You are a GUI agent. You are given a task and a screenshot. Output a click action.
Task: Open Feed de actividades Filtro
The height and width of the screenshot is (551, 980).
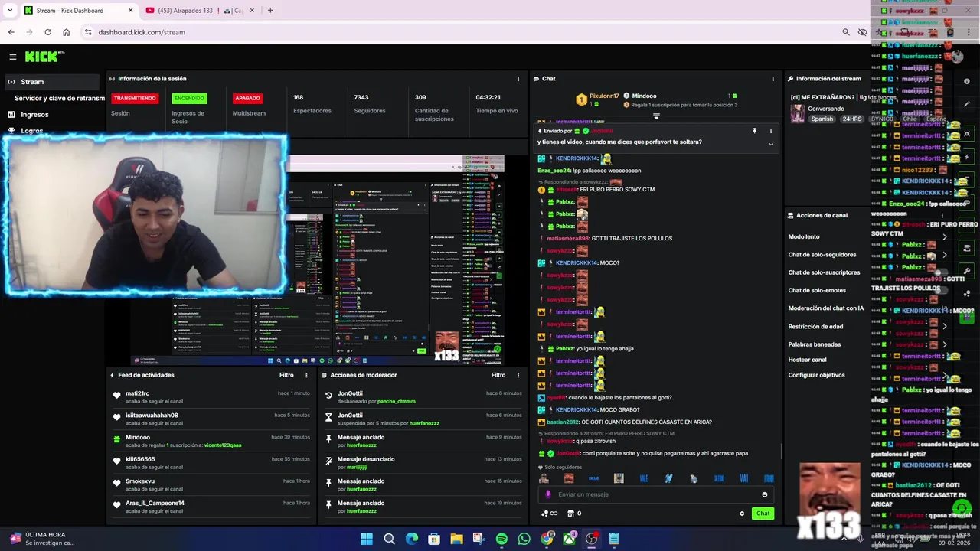[286, 375]
